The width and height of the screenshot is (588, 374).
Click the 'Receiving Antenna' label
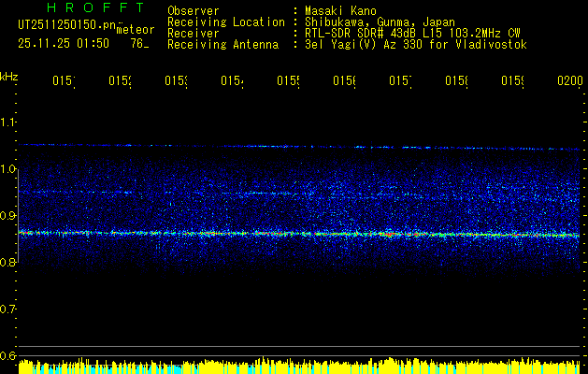[222, 45]
